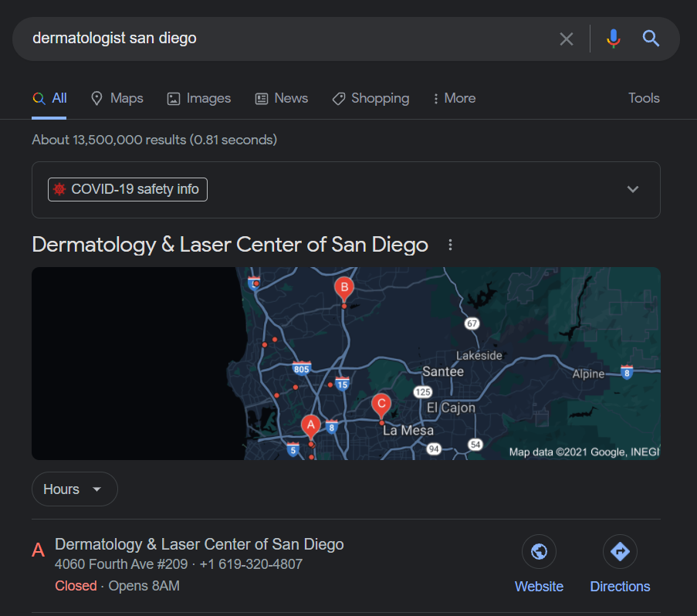
Task: Open the Shopping tab
Action: (x=370, y=98)
